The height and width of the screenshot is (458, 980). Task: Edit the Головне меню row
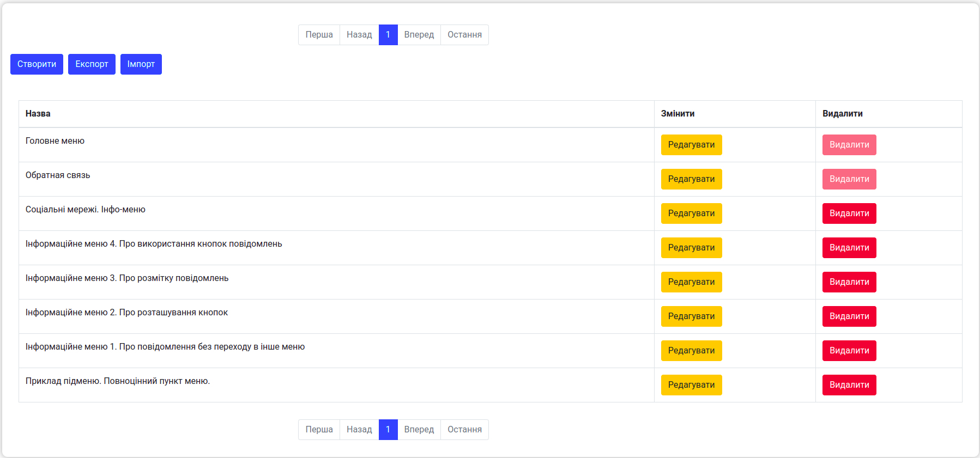click(x=691, y=145)
